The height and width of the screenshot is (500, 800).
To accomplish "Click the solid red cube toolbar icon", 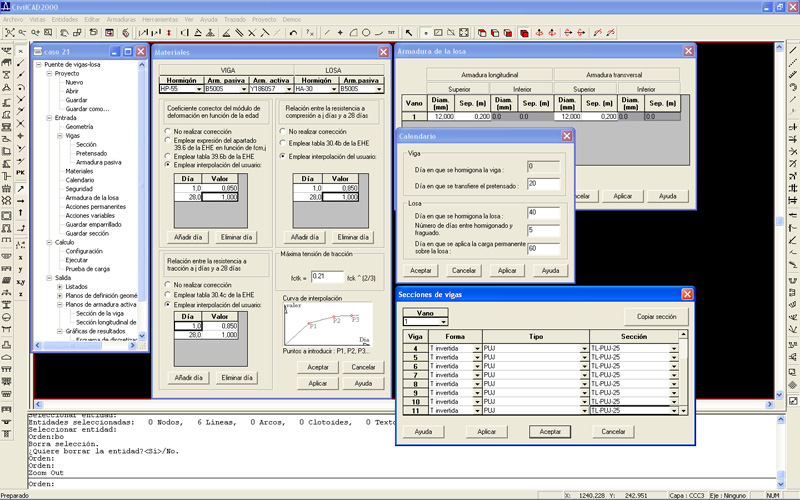I will pyautogui.click(x=524, y=32).
